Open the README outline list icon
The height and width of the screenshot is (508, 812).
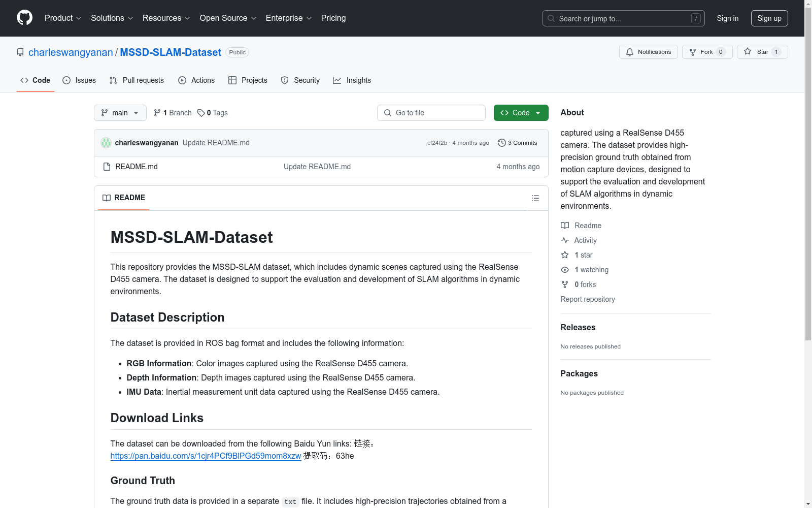pyautogui.click(x=535, y=198)
